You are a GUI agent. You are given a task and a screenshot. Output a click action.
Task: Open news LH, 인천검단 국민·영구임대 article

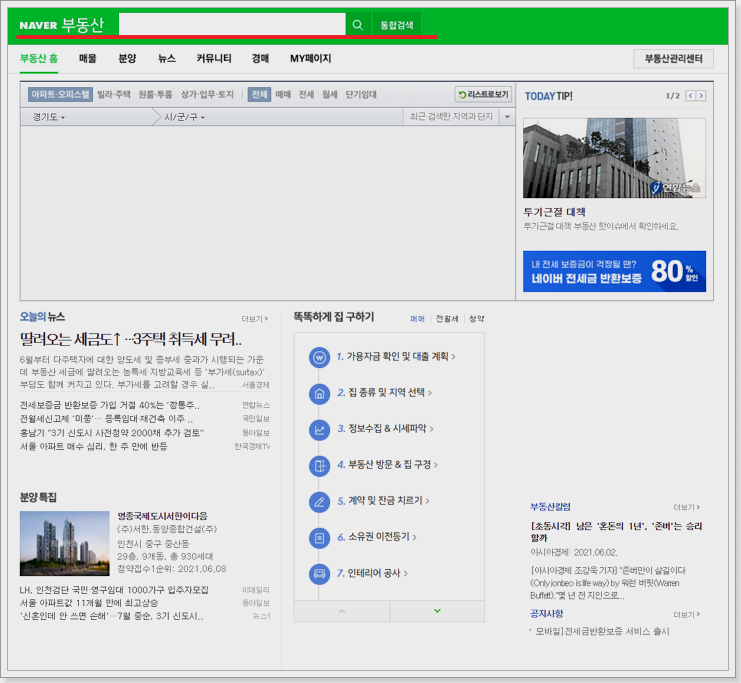click(114, 590)
